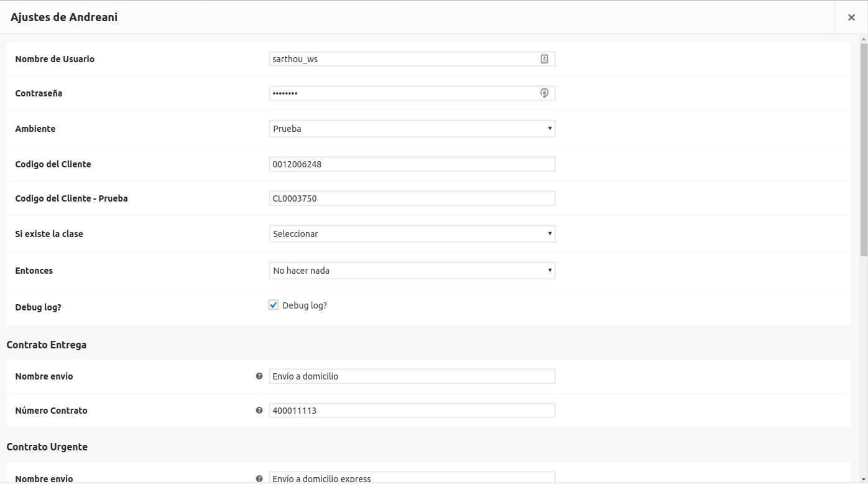Click the Número Contrato field with 400011113
868x484 pixels.
click(412, 411)
